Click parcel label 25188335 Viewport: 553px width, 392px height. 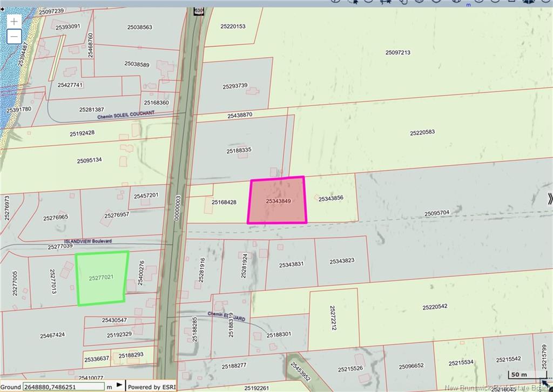click(239, 150)
